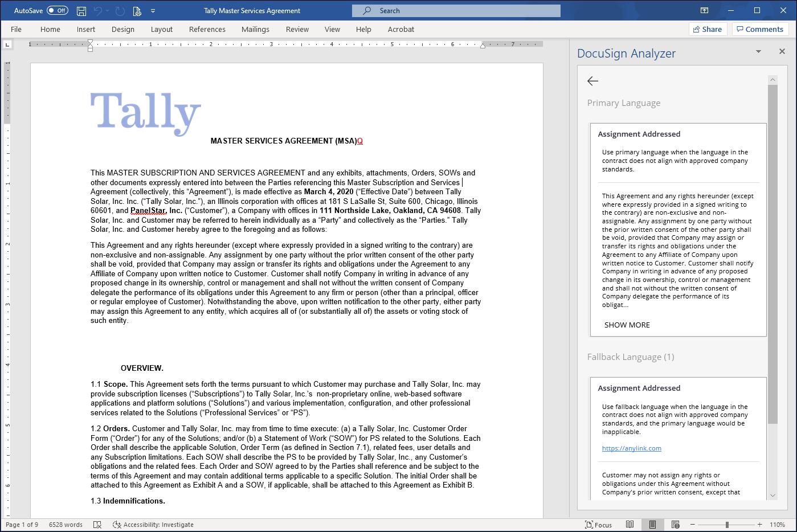
Task: Go back using the DocuSign Analyzer arrow
Action: tap(592, 81)
